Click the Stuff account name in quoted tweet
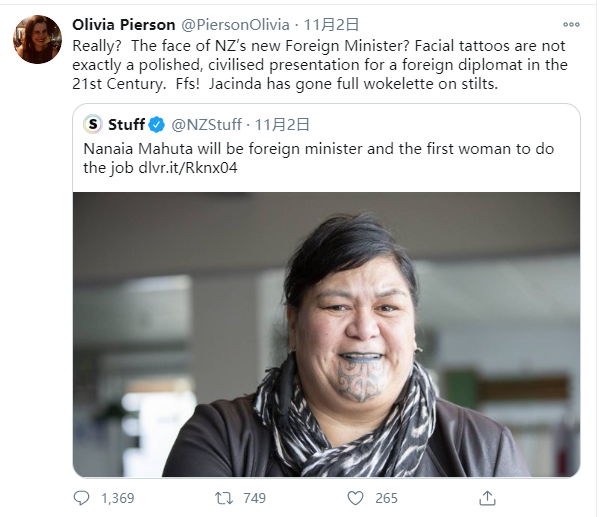 tap(127, 125)
